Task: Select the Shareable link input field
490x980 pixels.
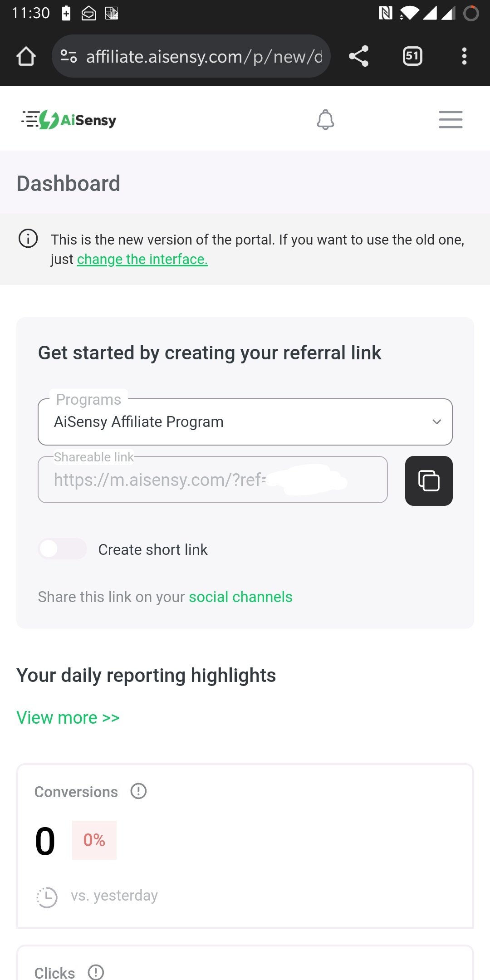Action: point(213,480)
